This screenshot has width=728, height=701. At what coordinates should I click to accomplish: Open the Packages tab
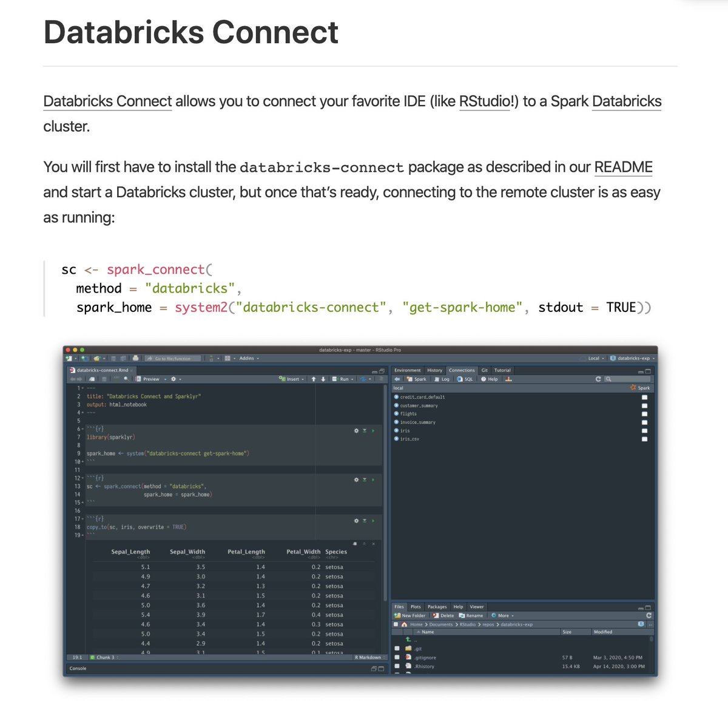437,607
